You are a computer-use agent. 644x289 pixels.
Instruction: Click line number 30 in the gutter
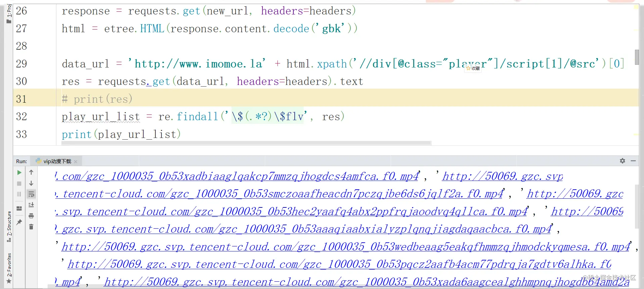coord(21,81)
